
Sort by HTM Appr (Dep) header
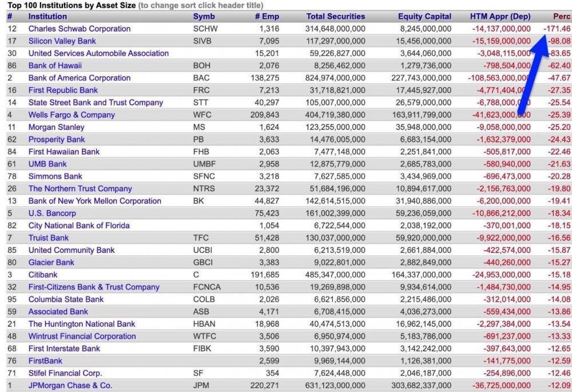[x=500, y=17]
